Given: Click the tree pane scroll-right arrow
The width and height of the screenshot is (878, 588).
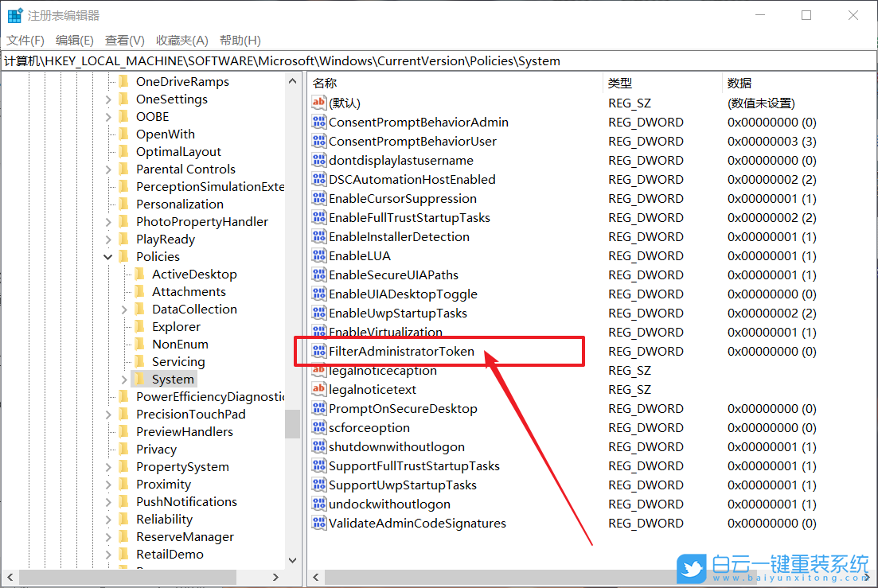Looking at the screenshot, I should [x=275, y=577].
